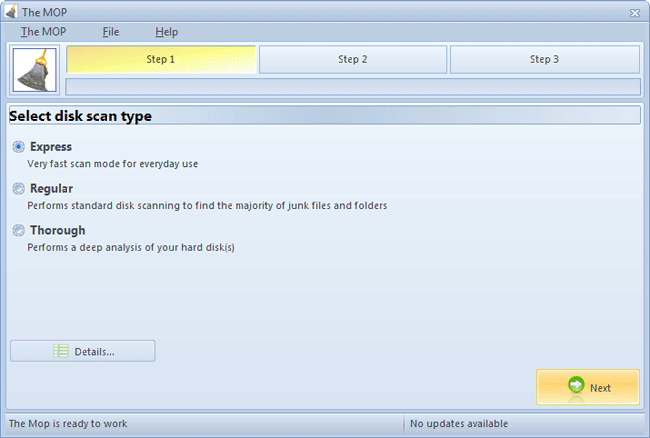Go to the Step 2 tab
Image resolution: width=650 pixels, height=438 pixels.
352,60
